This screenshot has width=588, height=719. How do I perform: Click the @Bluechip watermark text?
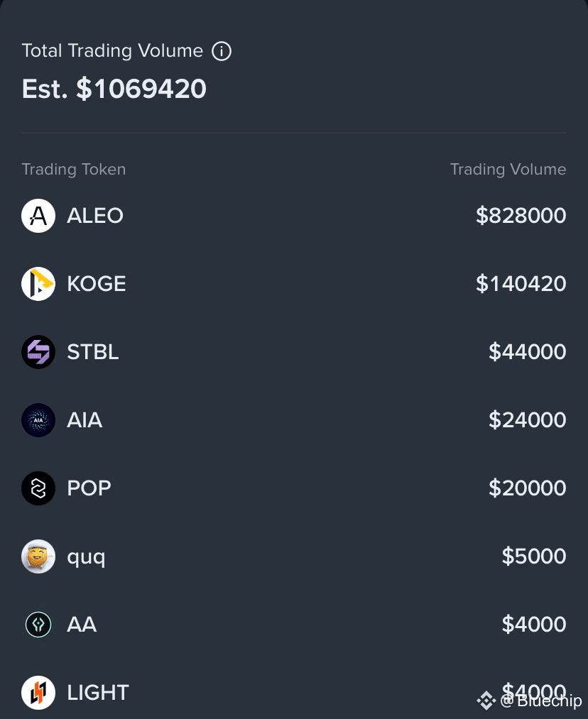(x=541, y=701)
